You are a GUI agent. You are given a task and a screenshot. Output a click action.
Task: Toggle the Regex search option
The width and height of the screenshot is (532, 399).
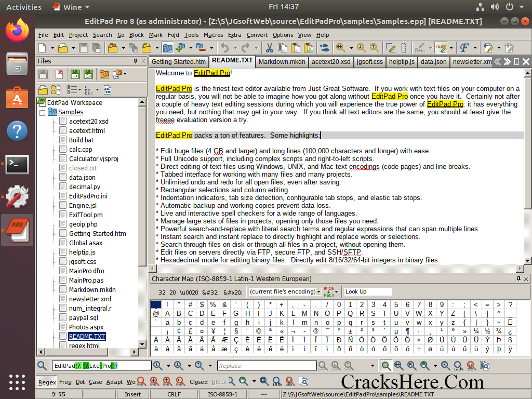pyautogui.click(x=47, y=382)
